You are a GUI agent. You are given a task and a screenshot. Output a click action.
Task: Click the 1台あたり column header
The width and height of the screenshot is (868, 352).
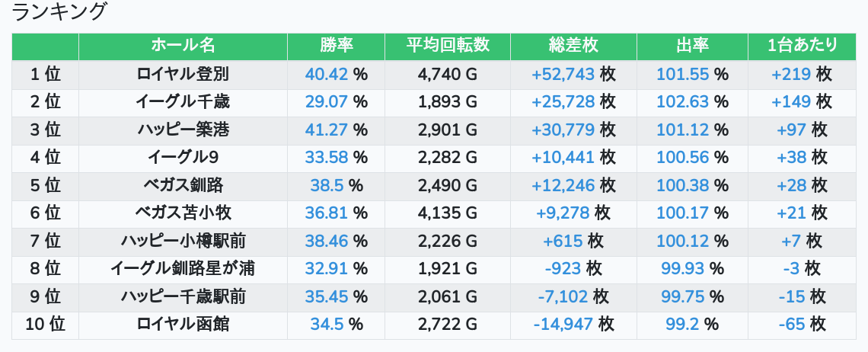pyautogui.click(x=803, y=46)
